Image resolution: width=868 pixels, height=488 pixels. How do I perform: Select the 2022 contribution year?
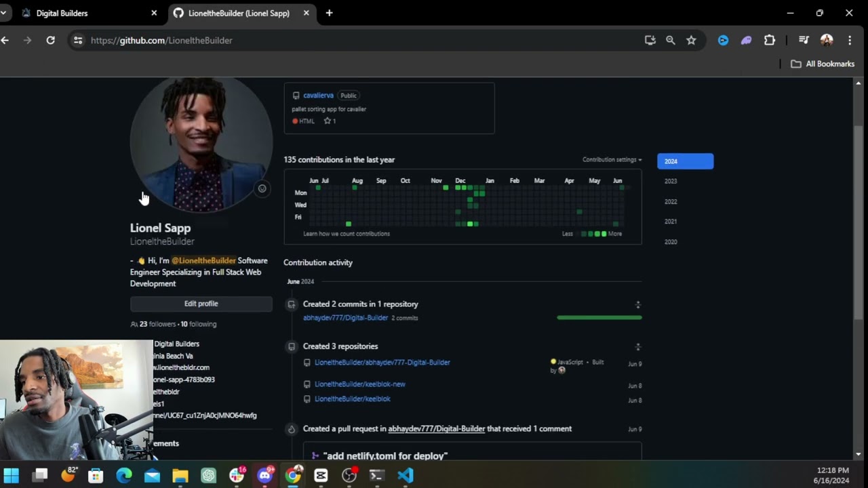click(671, 201)
